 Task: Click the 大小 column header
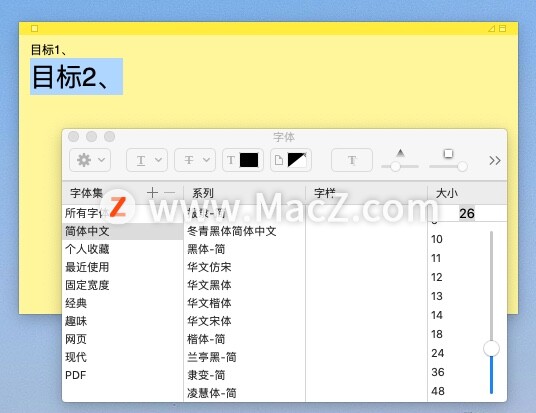446,193
